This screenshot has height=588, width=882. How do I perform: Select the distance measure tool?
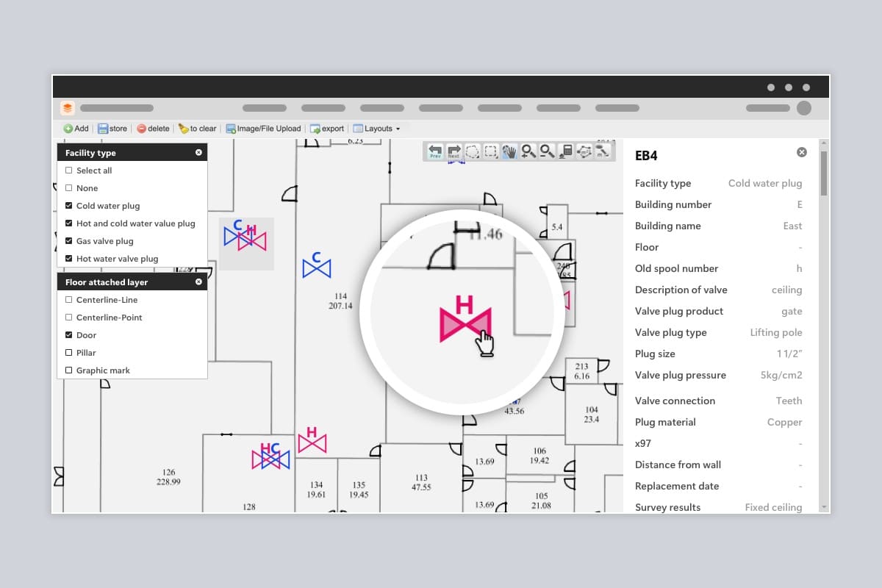[x=603, y=151]
